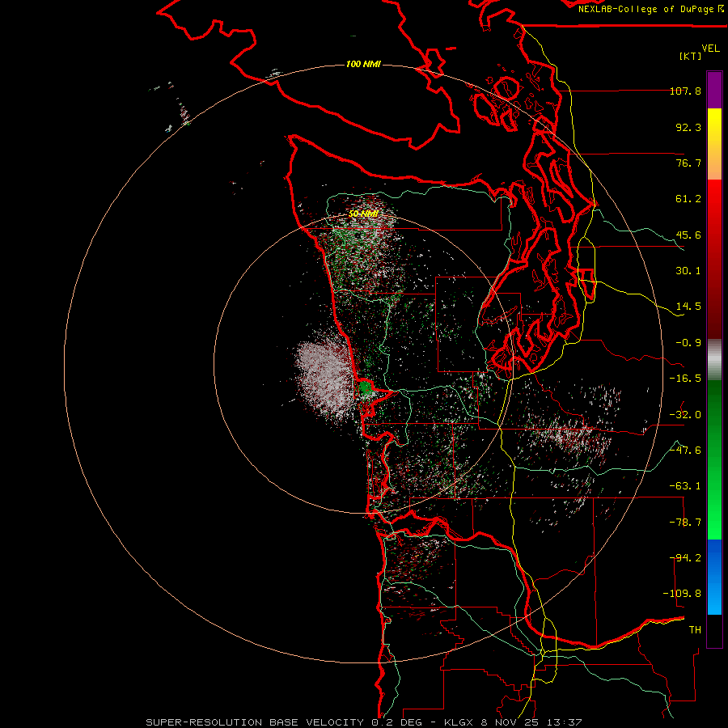This screenshot has width=728, height=728.
Task: Click the 50 NMI range ring label
Action: (363, 214)
